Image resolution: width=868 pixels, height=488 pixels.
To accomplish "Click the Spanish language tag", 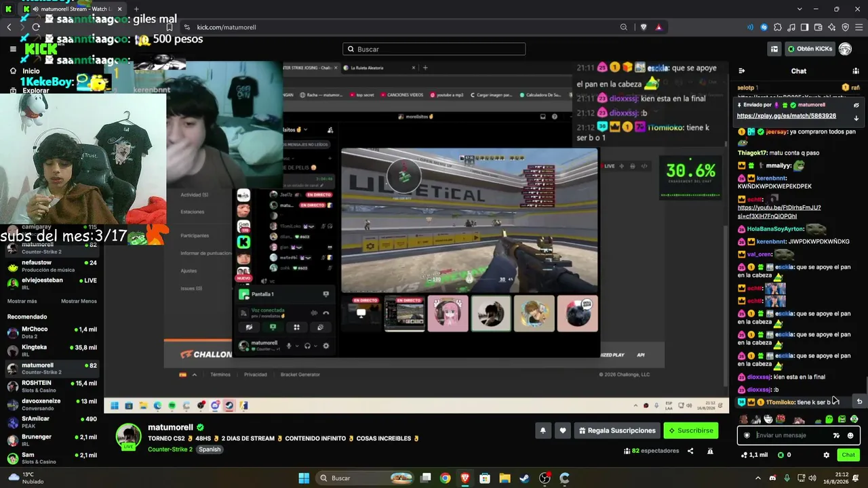I will (210, 449).
